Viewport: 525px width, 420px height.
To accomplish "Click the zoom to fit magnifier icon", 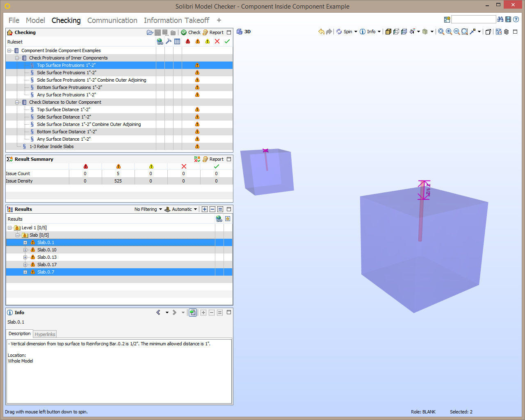I will tap(441, 32).
